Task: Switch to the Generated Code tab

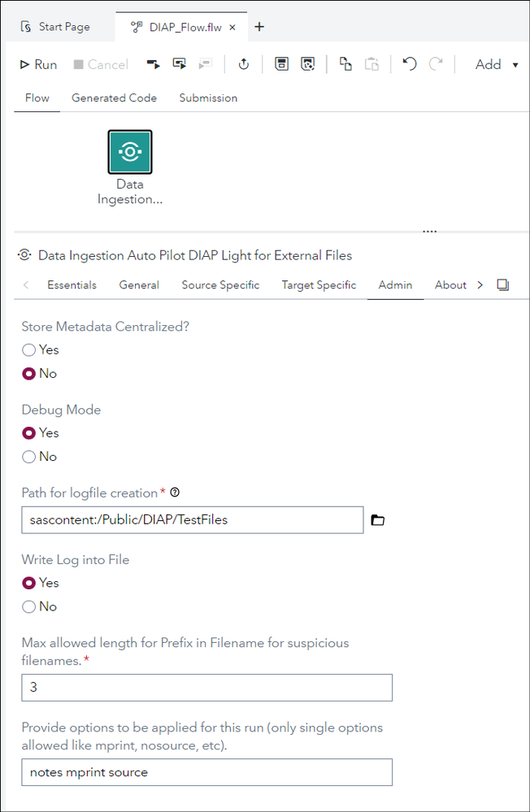Action: tap(114, 98)
